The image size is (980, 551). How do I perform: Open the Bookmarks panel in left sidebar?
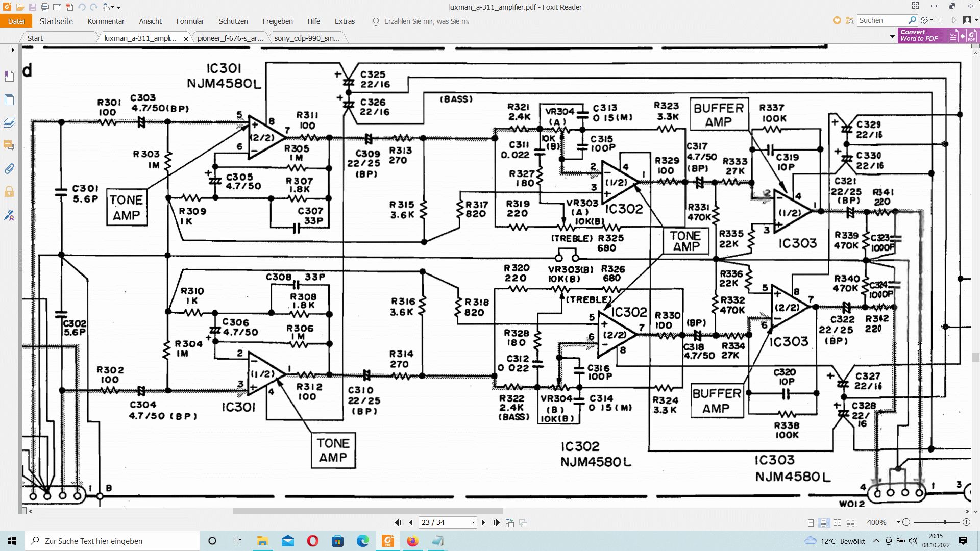pyautogui.click(x=9, y=77)
